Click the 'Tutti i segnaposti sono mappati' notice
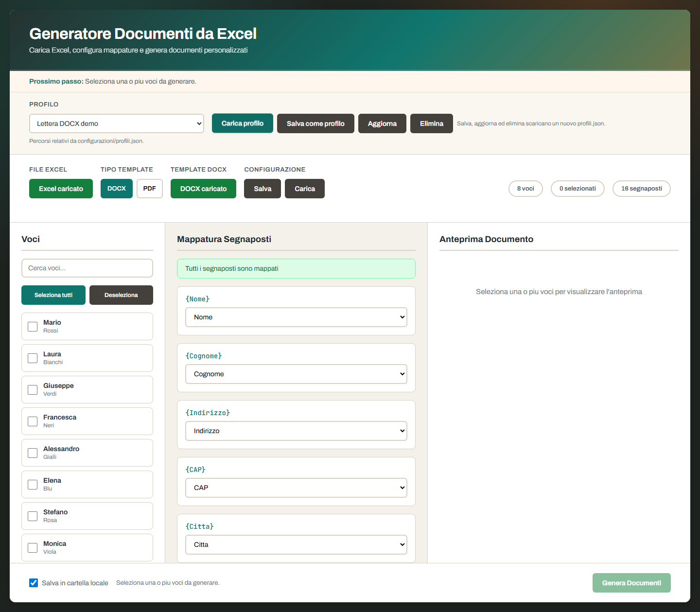The width and height of the screenshot is (700, 612). 296,268
